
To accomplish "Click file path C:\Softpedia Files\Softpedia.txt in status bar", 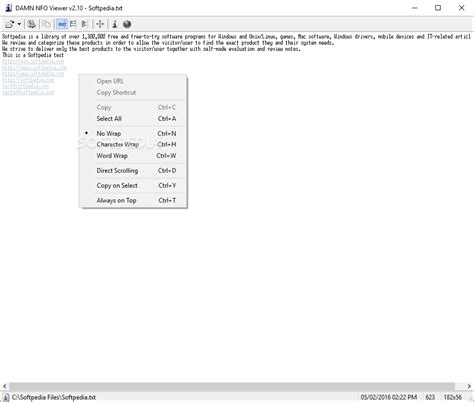I will 54,397.
